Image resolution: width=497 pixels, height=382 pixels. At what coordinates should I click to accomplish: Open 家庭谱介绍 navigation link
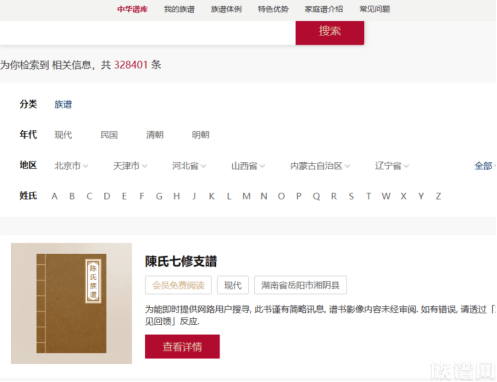tap(324, 9)
